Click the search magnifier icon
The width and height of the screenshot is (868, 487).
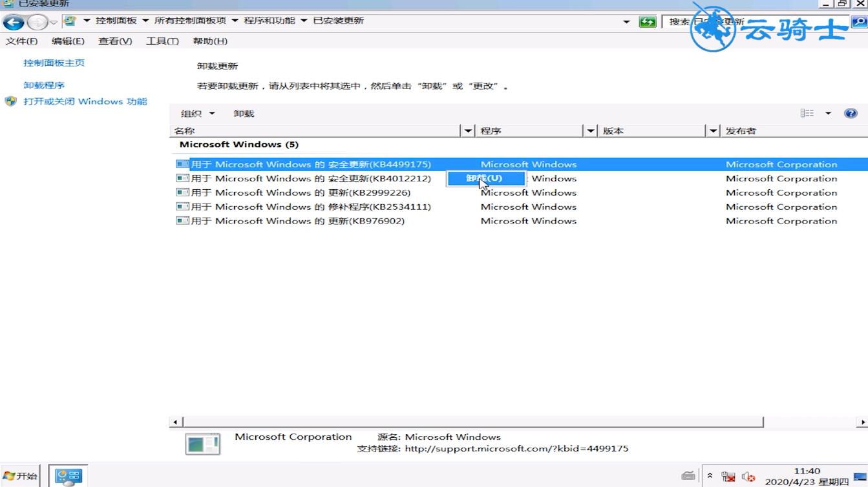coord(860,22)
